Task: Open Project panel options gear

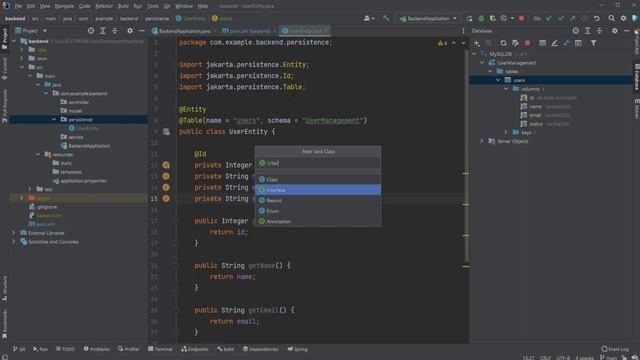Action: 130,31
